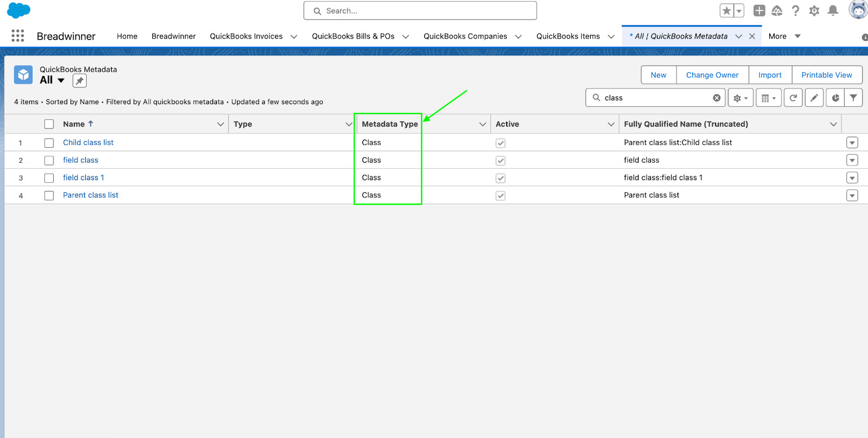The height and width of the screenshot is (438, 868).
Task: Clear the list search field
Action: coord(717,98)
